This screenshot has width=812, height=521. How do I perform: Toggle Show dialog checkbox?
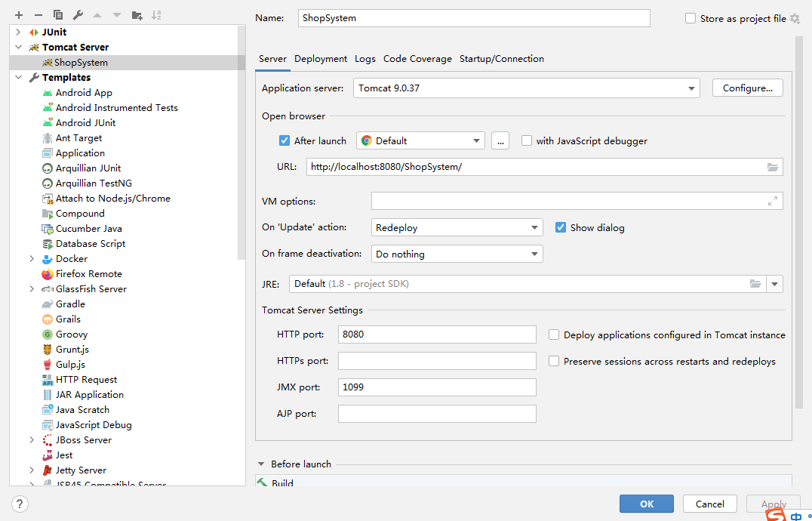click(560, 228)
